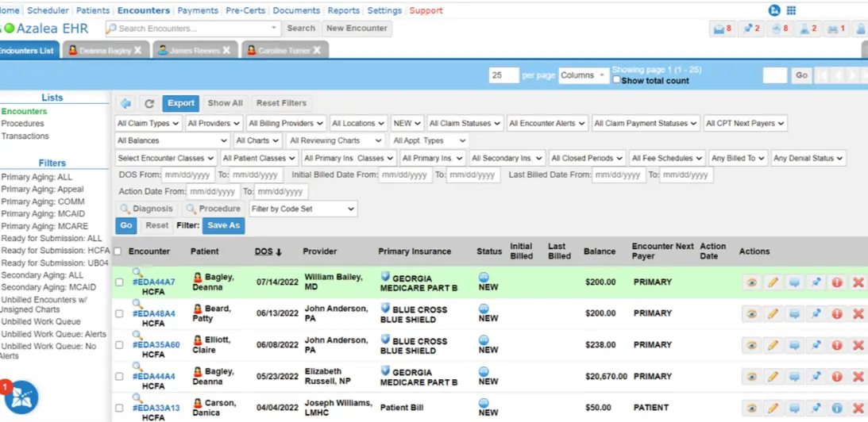Pin encounter #EDA44A7
Viewport: 868px width, 422px height.
(816, 282)
